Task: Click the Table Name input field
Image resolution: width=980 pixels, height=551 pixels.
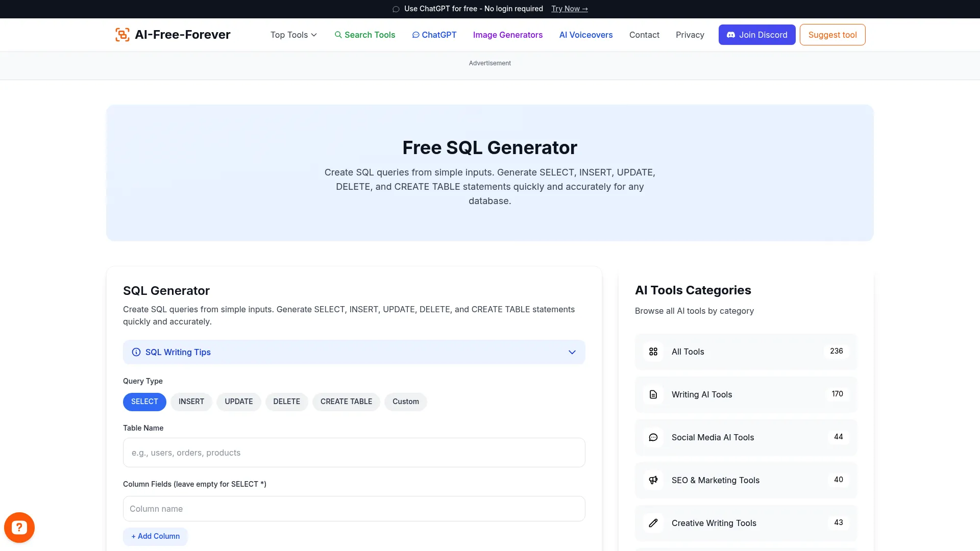Action: point(354,453)
